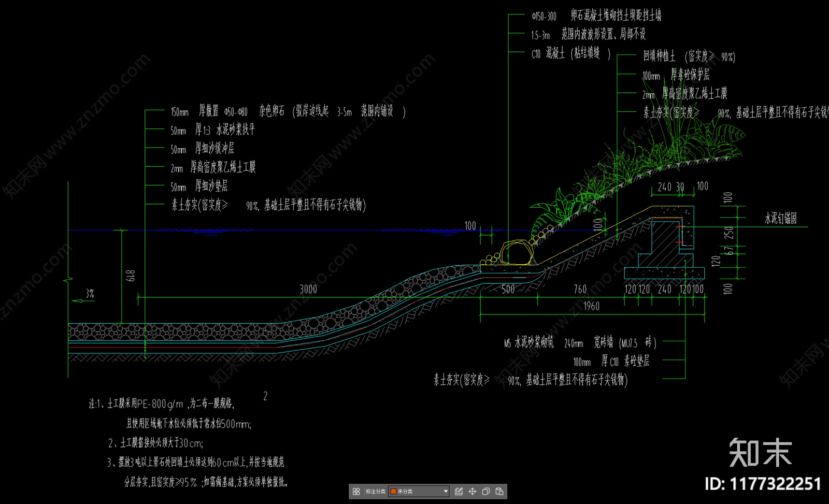Select the 3000 horizontal dimension text
This screenshot has height=504, width=829.
coord(308,289)
